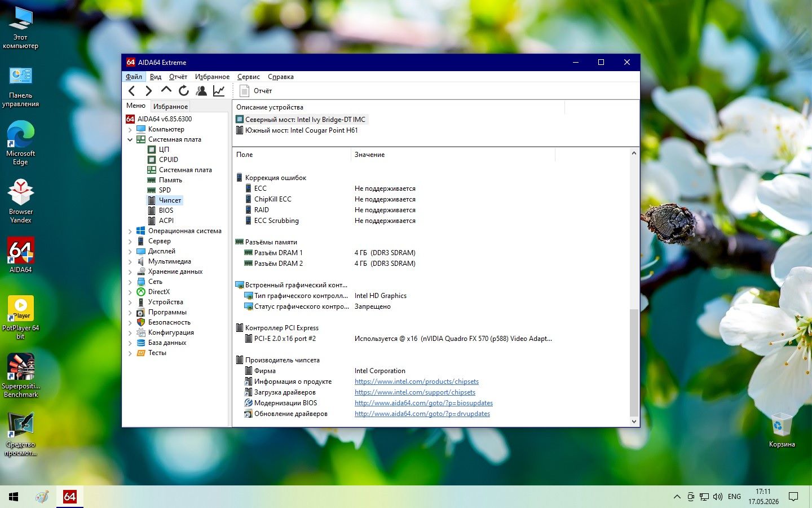
Task: Follow the biosupdates aida64 link
Action: point(423,403)
